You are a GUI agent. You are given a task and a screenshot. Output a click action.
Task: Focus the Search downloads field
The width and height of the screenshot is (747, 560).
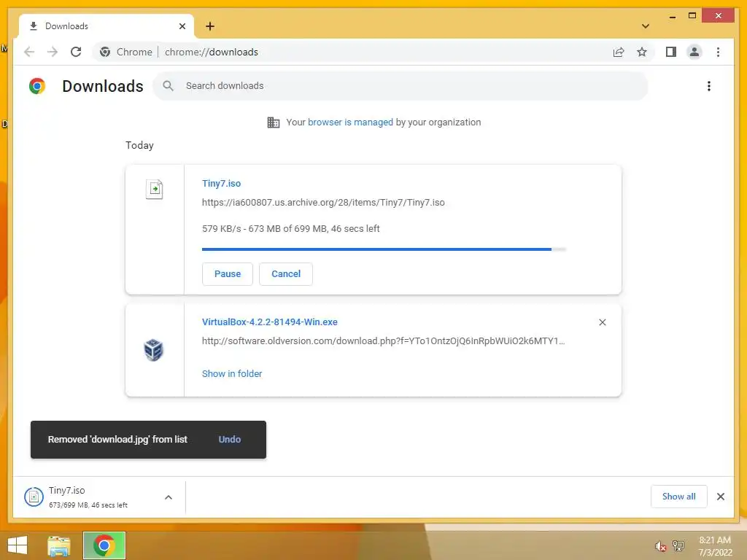click(x=400, y=86)
